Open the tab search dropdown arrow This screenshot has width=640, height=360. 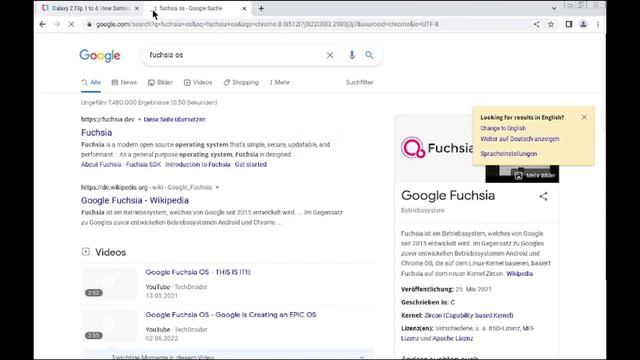[554, 8]
